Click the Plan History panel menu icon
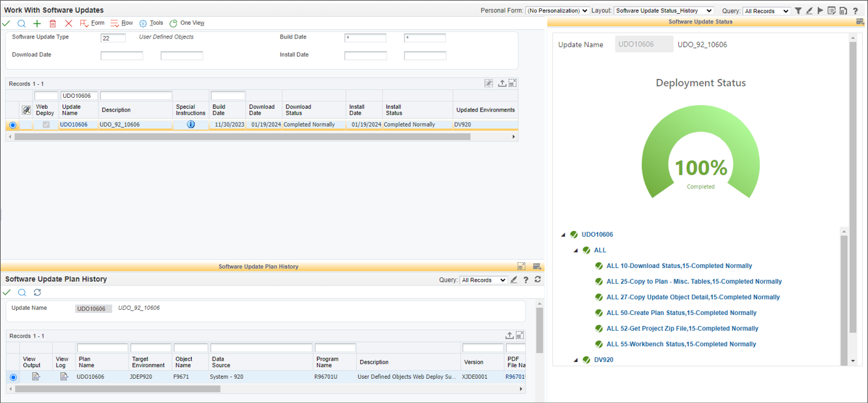The height and width of the screenshot is (403, 868). (537, 266)
